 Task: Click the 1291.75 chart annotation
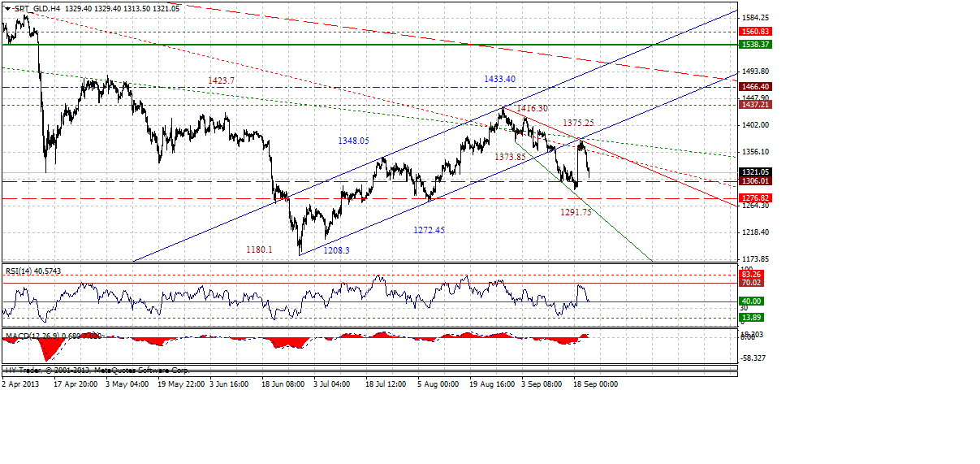point(576,212)
